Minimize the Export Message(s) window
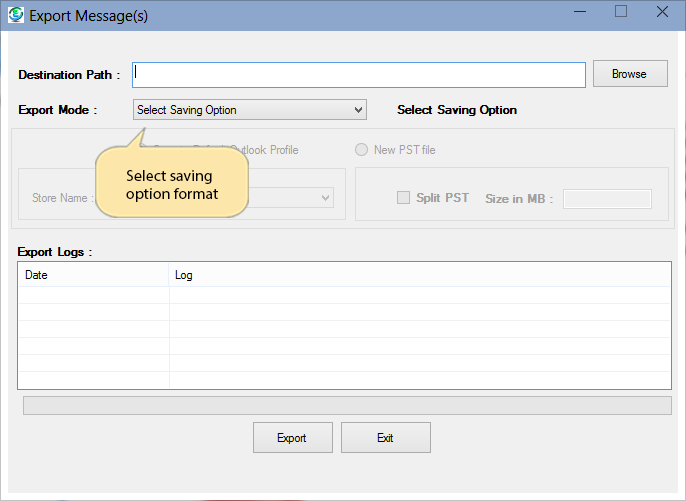 579,13
